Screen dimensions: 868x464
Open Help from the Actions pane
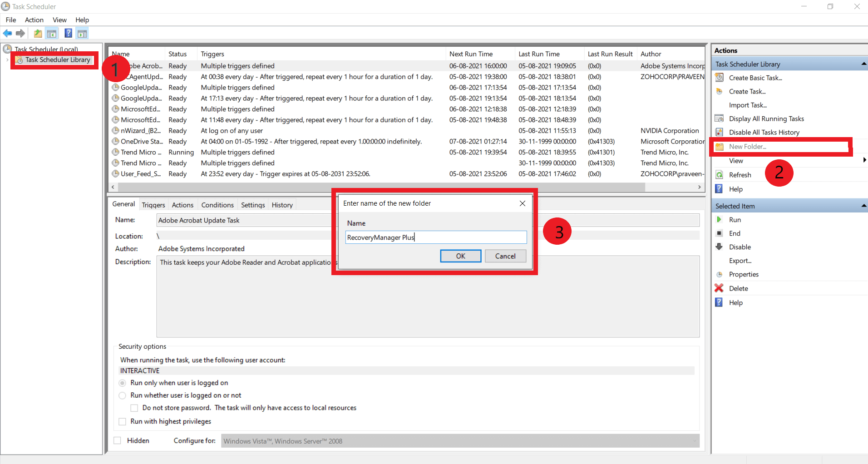click(x=736, y=189)
